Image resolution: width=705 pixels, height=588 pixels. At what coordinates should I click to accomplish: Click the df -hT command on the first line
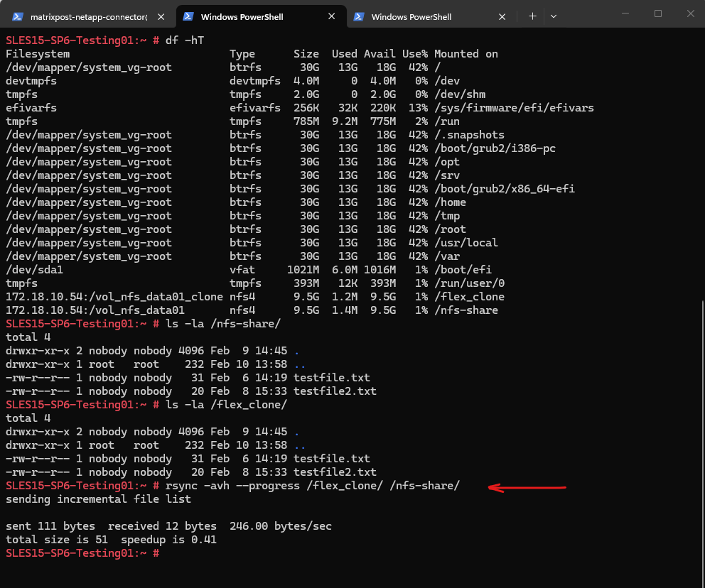coord(185,40)
